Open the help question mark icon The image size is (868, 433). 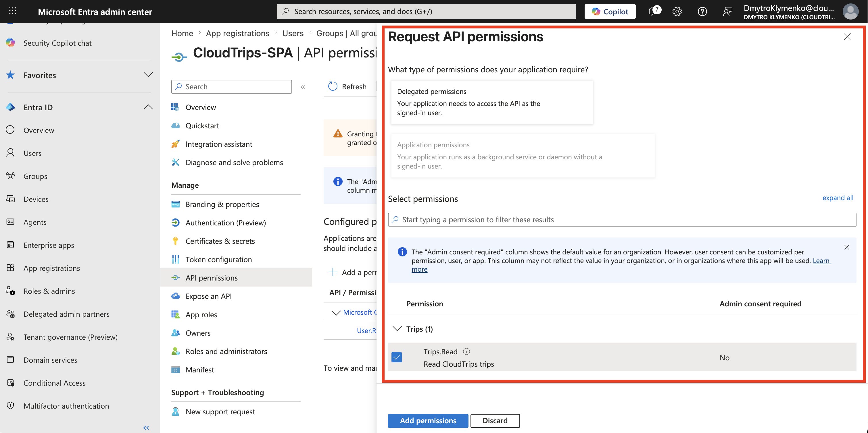coord(702,11)
